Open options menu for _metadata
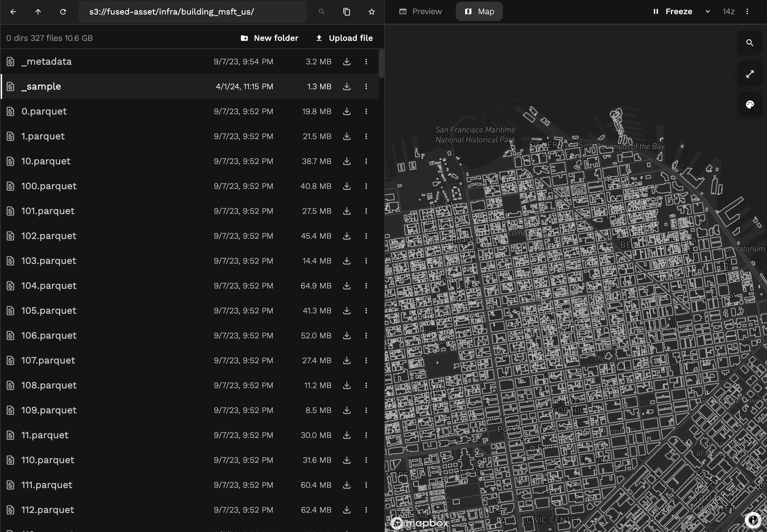 click(x=366, y=62)
